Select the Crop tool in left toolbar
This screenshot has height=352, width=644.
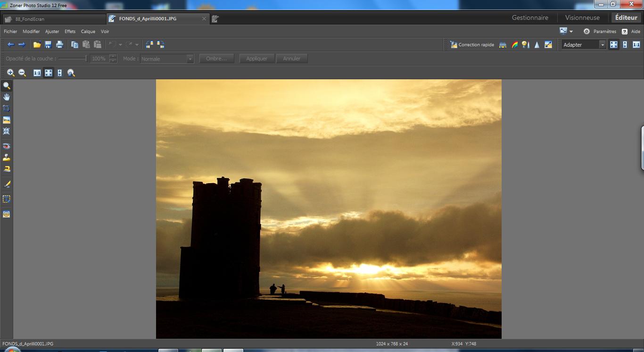[x=7, y=109]
